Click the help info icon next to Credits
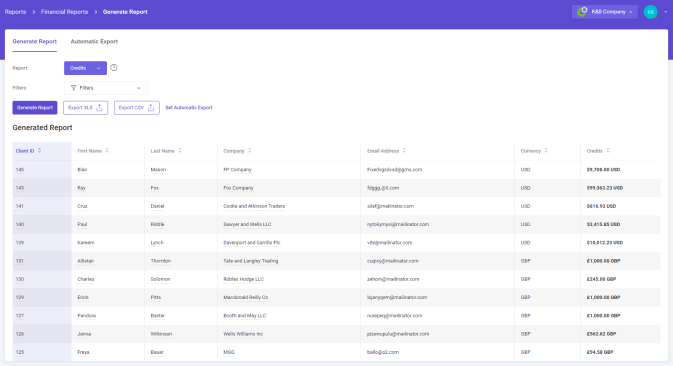The image size is (673, 366). [114, 67]
